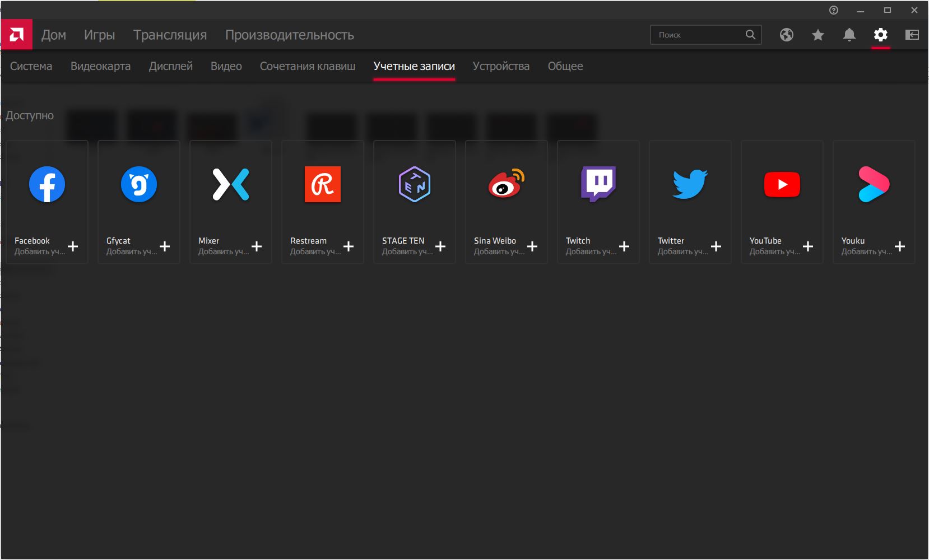
Task: Add Restream account with plus icon
Action: click(x=349, y=246)
